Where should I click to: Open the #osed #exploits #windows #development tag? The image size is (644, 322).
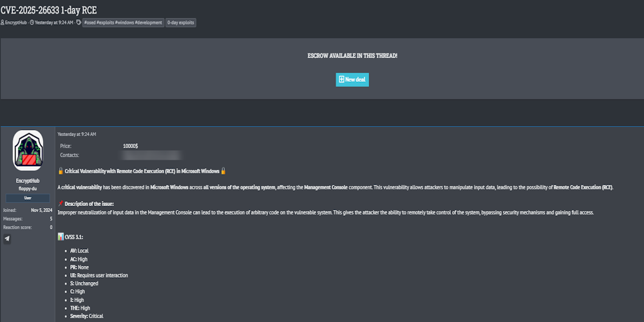pyautogui.click(x=122, y=23)
